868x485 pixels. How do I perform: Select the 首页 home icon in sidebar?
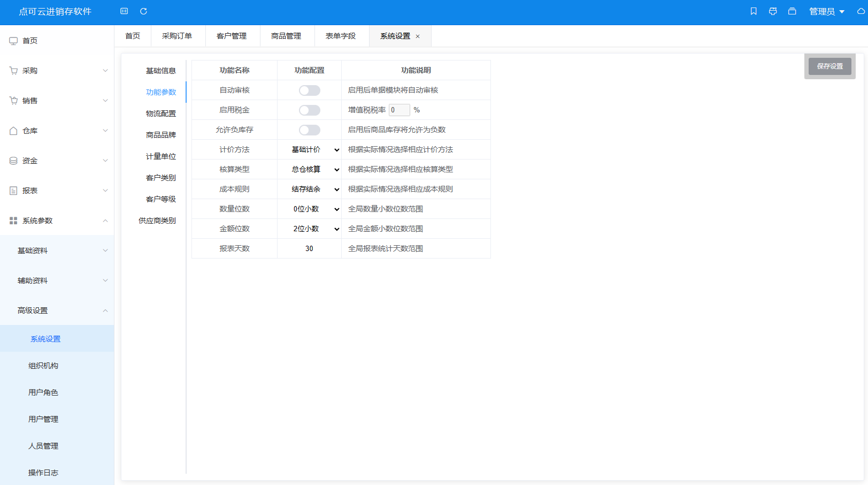(13, 40)
